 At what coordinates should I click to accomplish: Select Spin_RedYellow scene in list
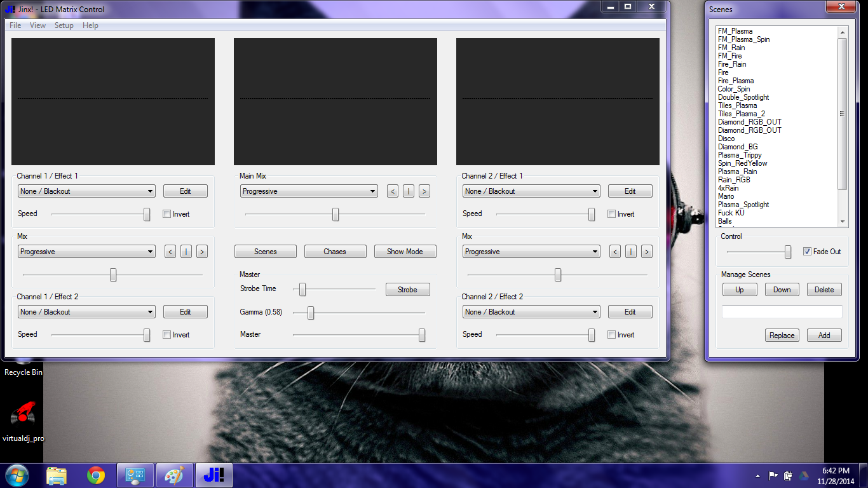coord(742,163)
